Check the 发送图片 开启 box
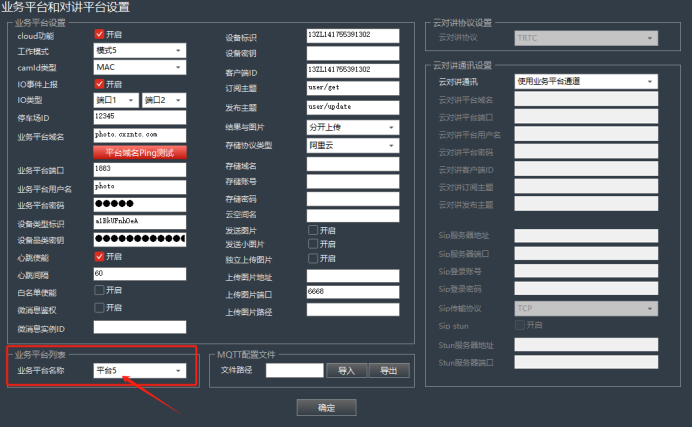 313,230
